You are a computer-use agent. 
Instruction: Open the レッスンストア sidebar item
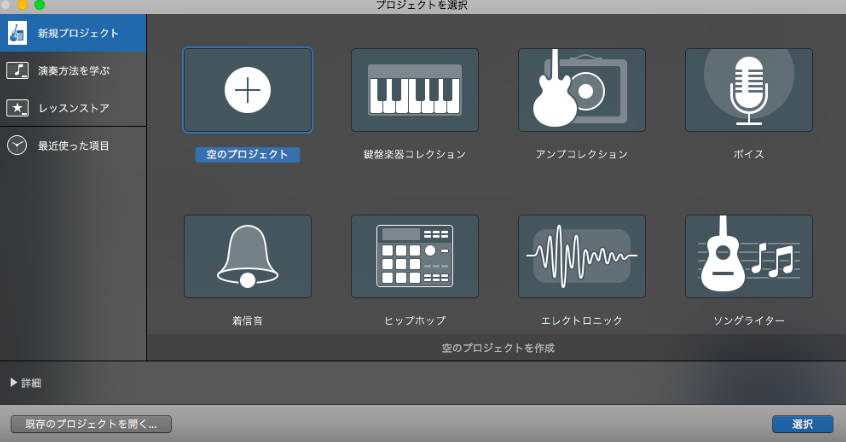[x=73, y=107]
